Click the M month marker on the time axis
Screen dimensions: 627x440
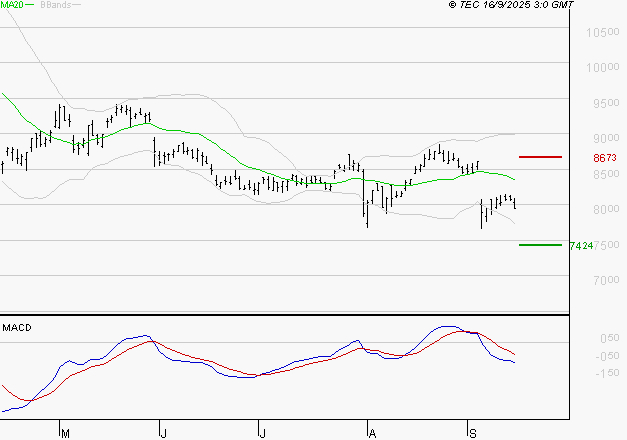66,433
